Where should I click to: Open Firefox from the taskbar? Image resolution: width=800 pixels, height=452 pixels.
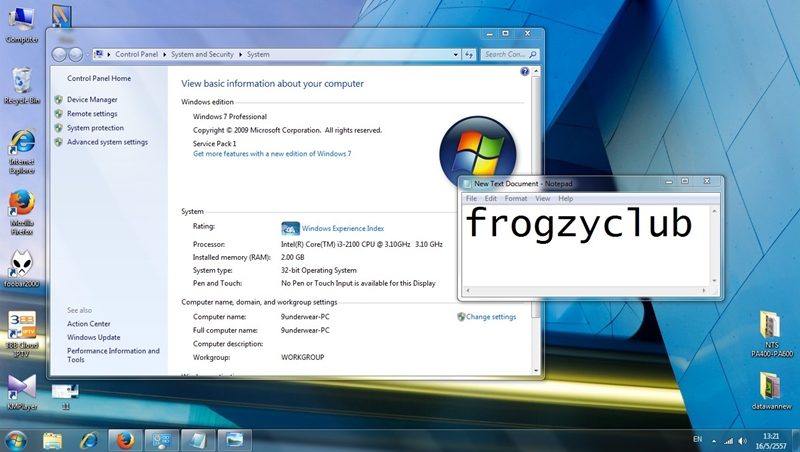[x=125, y=440]
